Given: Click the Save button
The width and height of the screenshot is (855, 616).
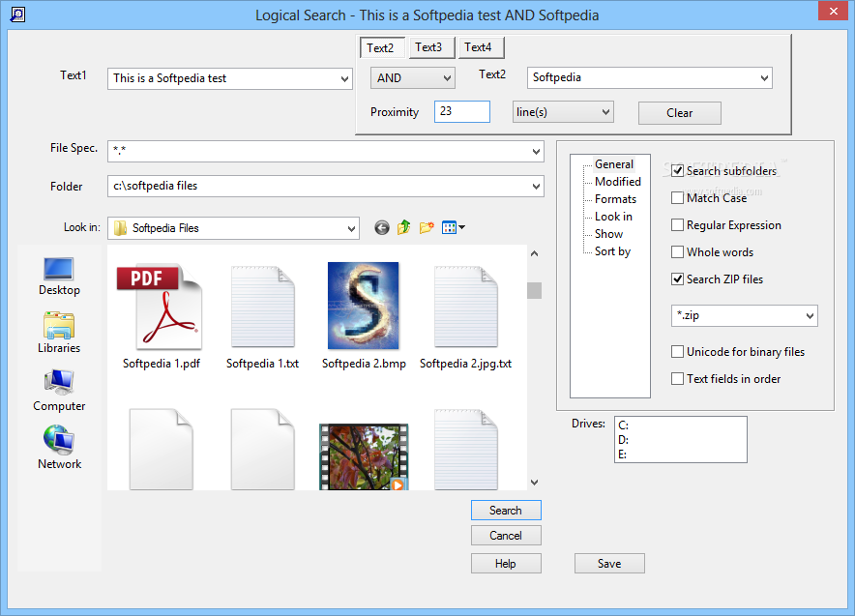Looking at the screenshot, I should click(x=609, y=564).
